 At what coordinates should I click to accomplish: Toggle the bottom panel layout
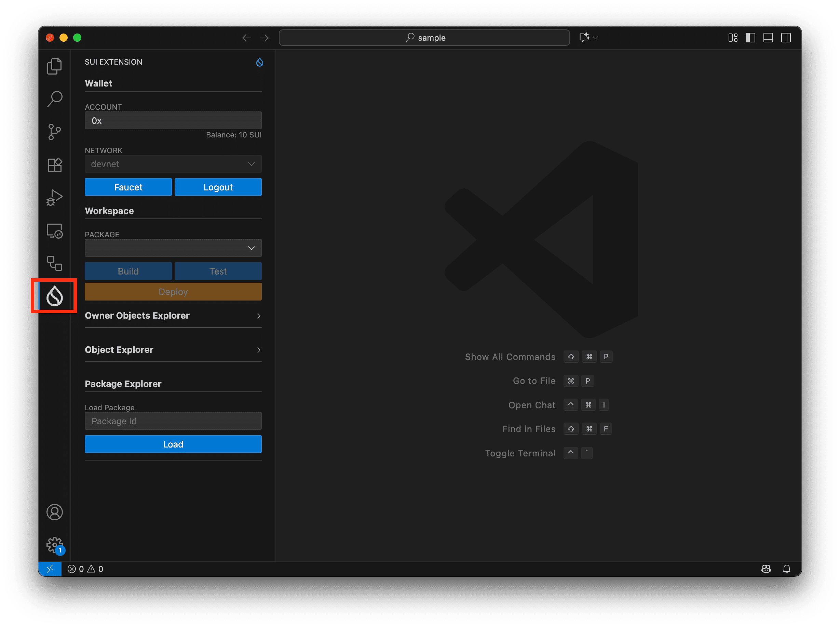(768, 38)
